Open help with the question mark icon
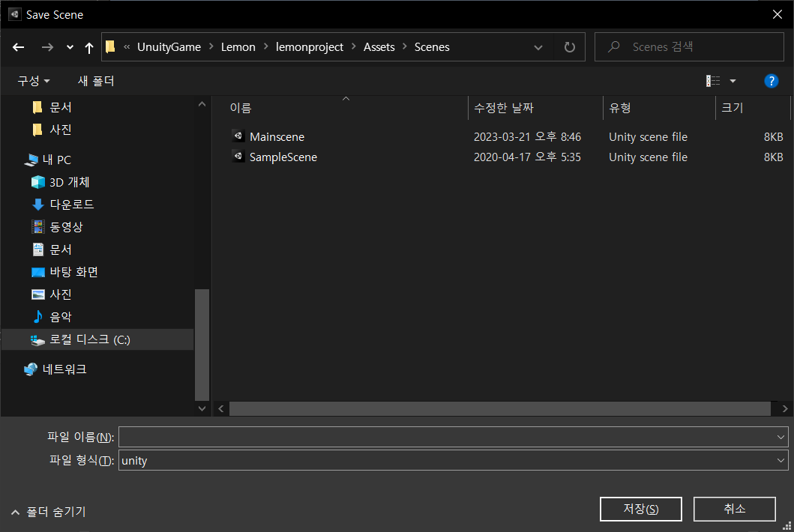The height and width of the screenshot is (532, 794). 771,81
